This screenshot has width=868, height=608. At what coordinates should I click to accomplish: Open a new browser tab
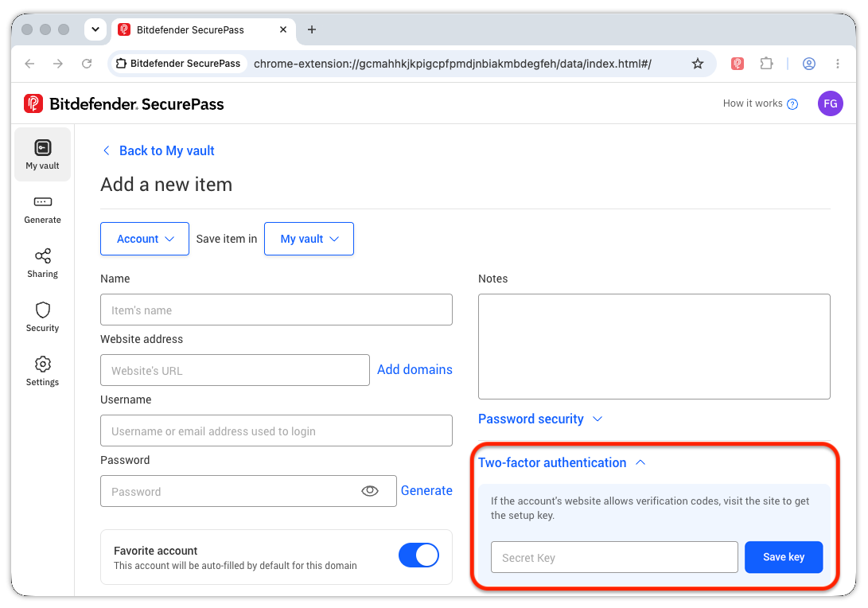tap(312, 29)
